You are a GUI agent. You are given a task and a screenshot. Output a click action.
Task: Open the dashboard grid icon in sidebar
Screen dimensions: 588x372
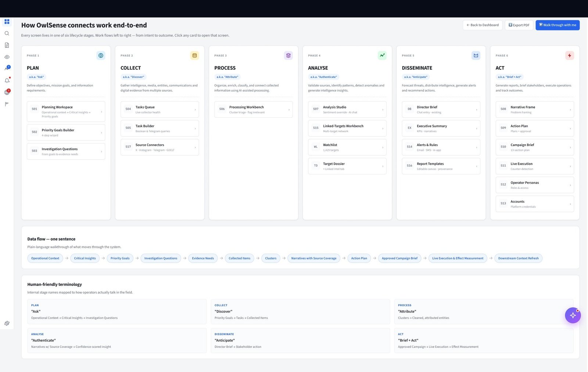(7, 21)
